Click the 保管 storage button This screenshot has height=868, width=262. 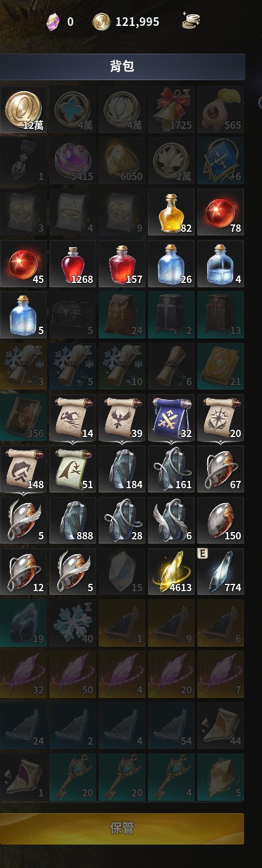point(122,827)
